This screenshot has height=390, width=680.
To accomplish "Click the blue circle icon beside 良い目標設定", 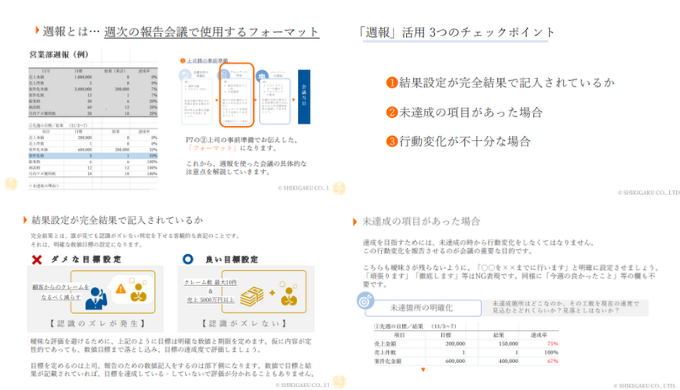I will tap(188, 259).
